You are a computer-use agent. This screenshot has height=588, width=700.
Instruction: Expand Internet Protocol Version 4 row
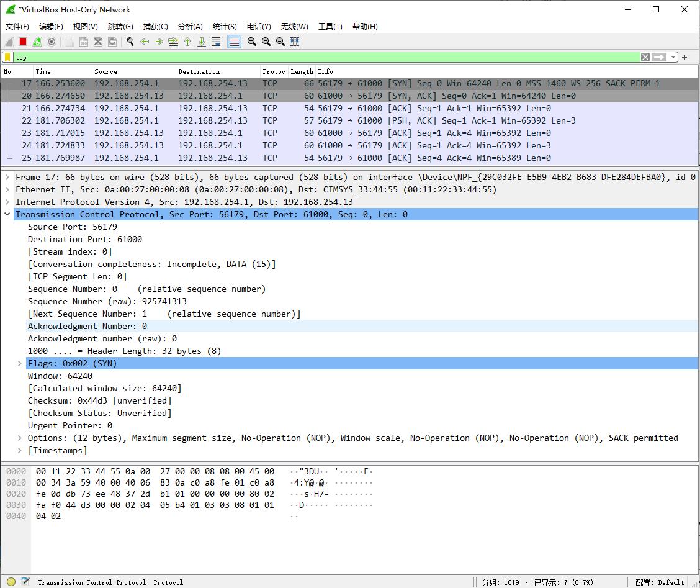[x=7, y=202]
